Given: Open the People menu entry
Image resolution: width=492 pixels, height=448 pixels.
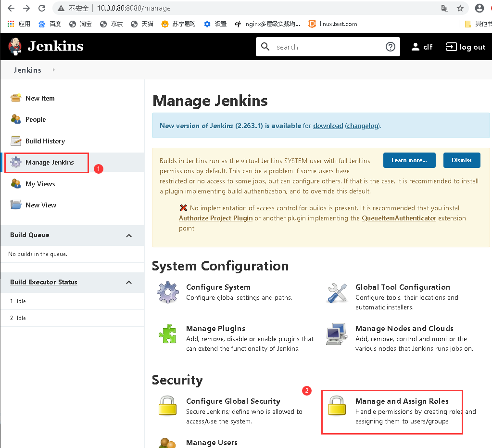Looking at the screenshot, I should pyautogui.click(x=36, y=120).
